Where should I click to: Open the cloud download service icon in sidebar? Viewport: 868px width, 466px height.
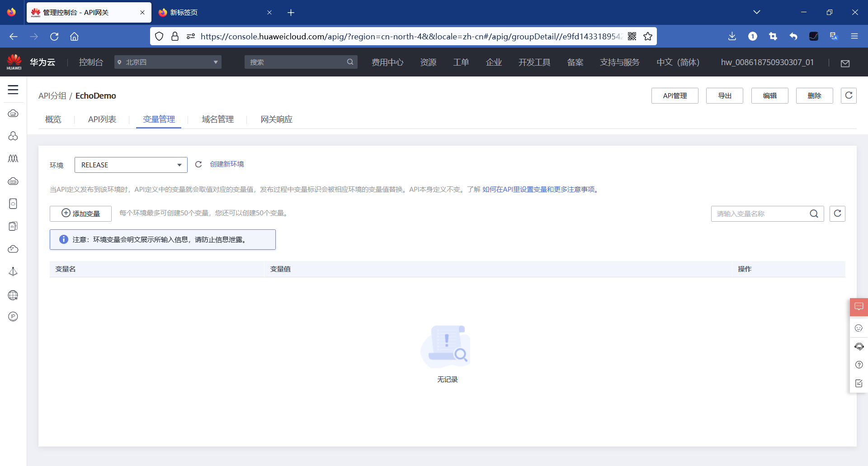pos(13,249)
